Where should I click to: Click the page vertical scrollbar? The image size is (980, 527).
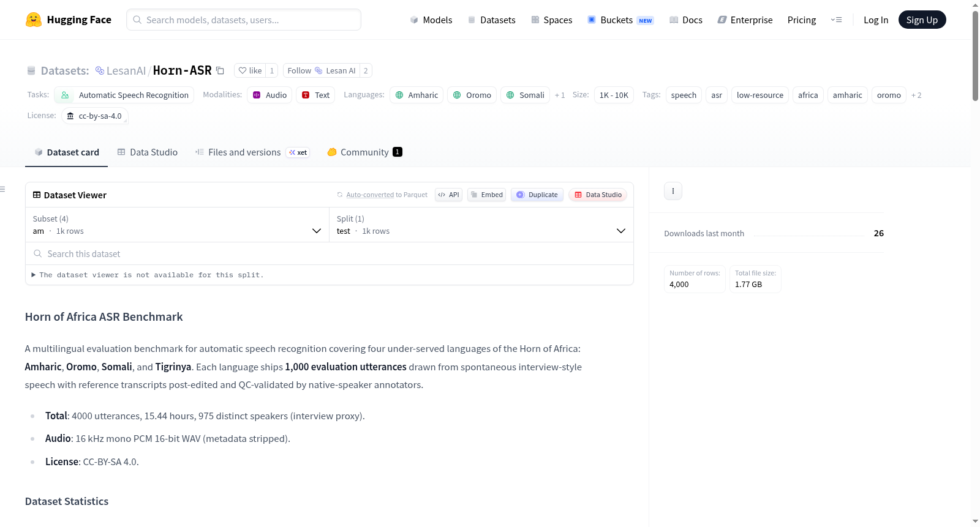[x=975, y=55]
